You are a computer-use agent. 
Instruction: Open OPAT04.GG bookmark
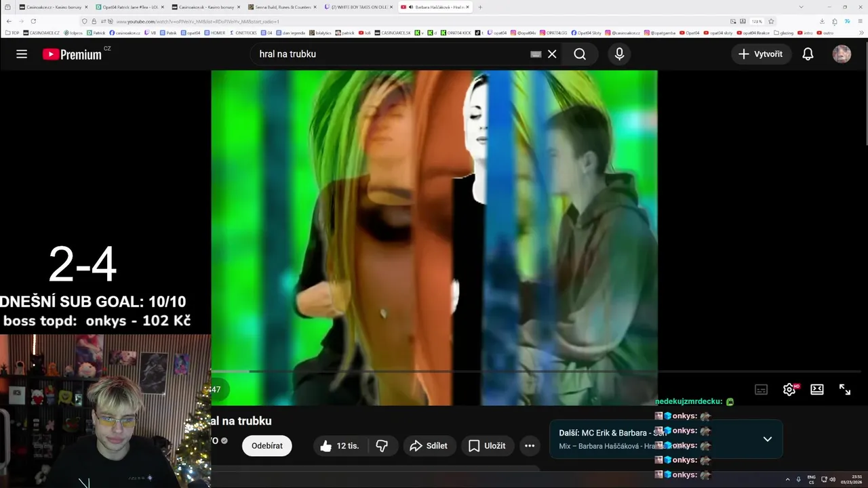pyautogui.click(x=553, y=33)
